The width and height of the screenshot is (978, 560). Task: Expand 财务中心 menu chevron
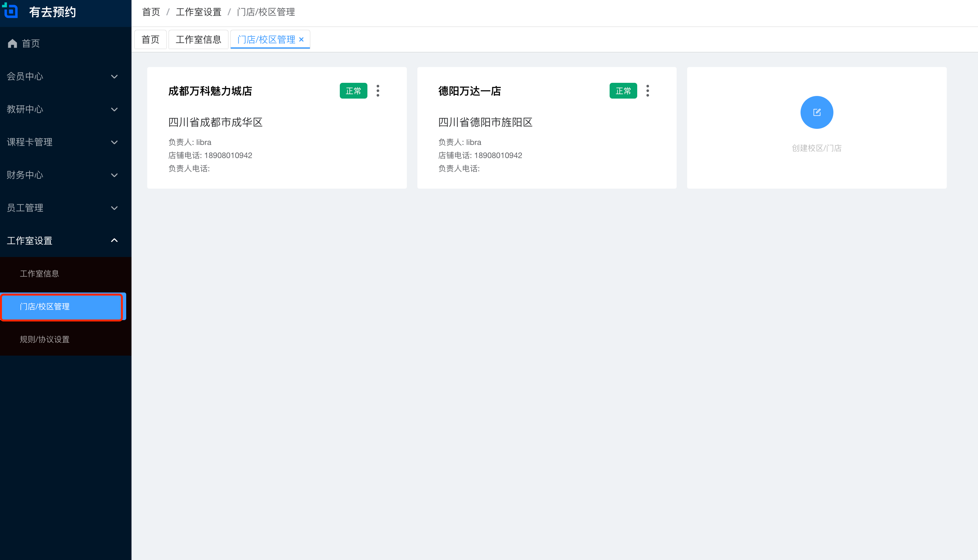(x=114, y=175)
